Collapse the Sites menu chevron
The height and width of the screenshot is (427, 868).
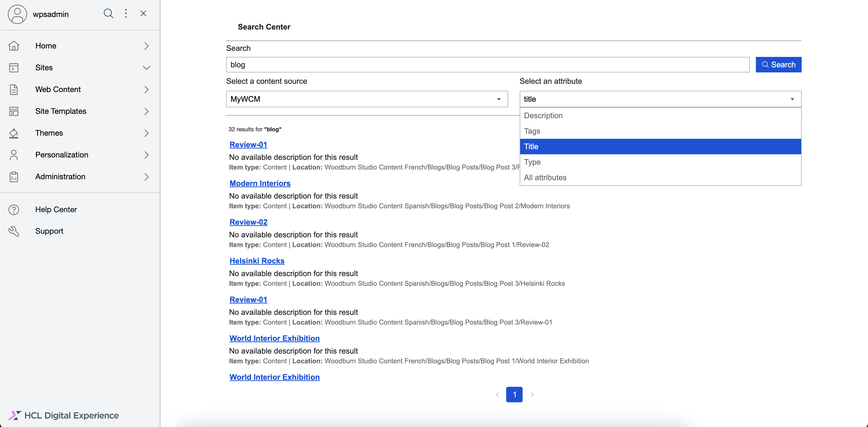click(x=146, y=68)
